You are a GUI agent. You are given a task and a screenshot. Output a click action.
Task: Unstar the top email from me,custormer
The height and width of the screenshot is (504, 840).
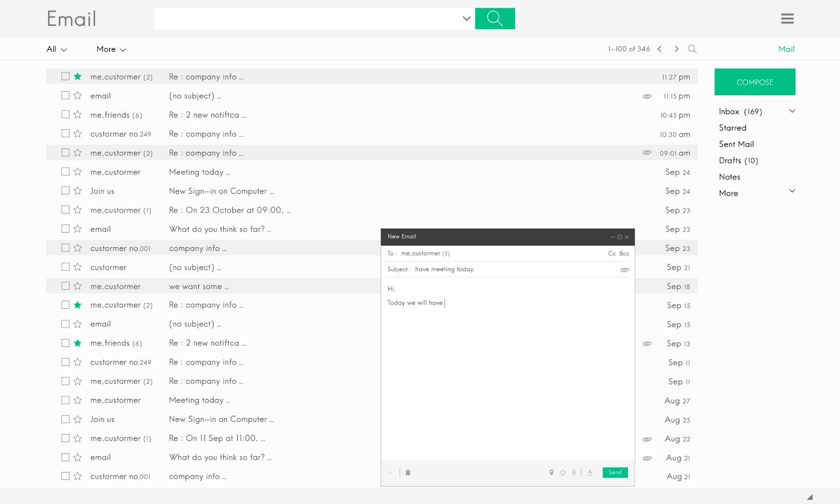tap(77, 76)
